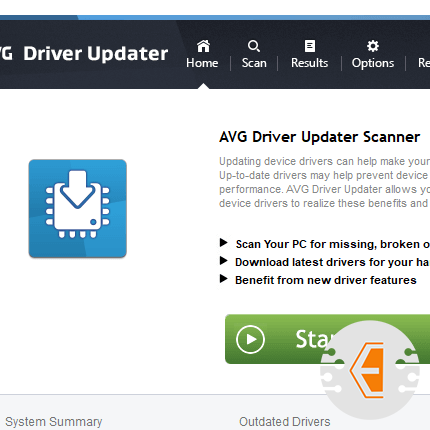
Task: Click the Outdated Drivers label
Action: [x=285, y=422]
